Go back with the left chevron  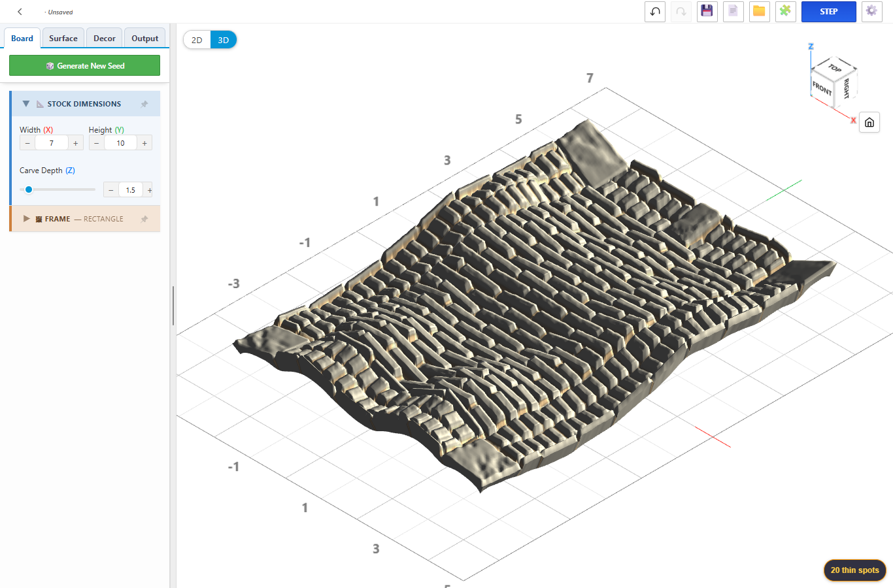[20, 12]
